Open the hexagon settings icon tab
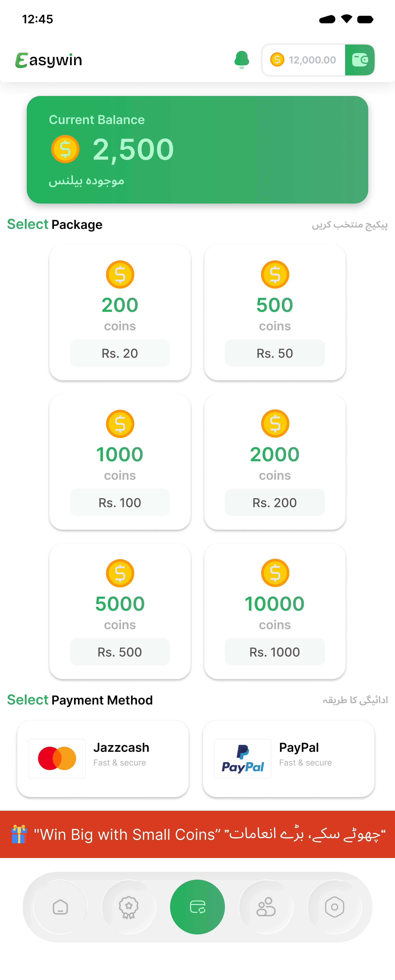395x980 pixels. pyautogui.click(x=334, y=907)
